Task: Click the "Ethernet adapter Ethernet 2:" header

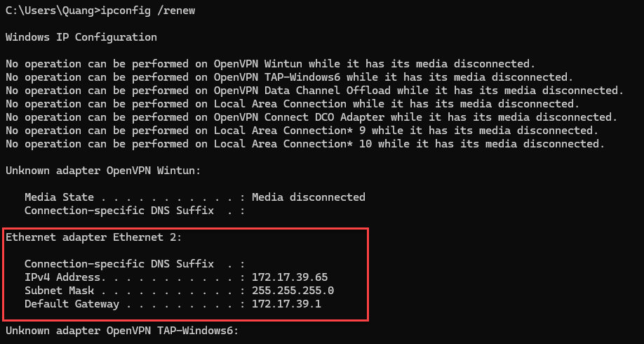Action: point(93,237)
